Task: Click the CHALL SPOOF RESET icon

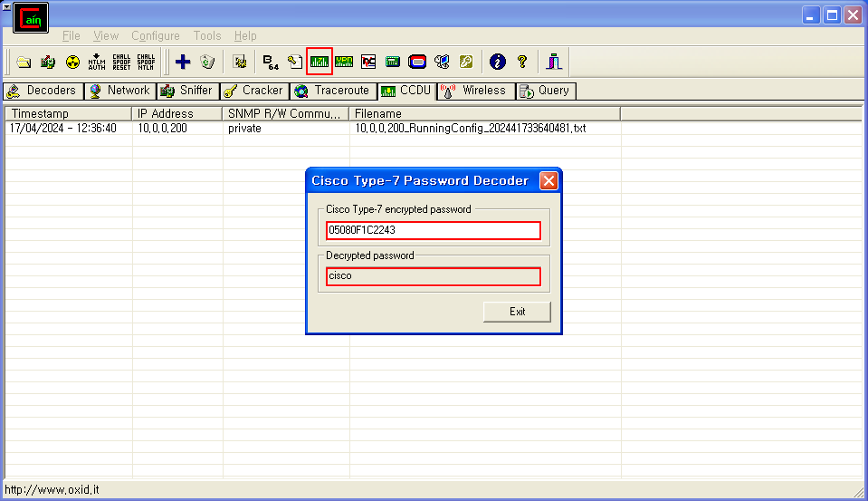Action: pos(121,63)
